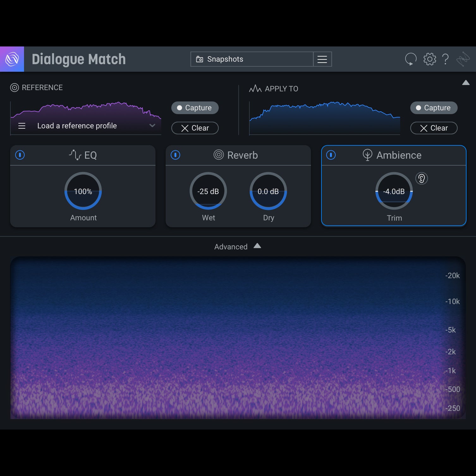Click the Reverb Dry 0.0 dB knob
Viewport: 476px width, 476px height.
tap(268, 191)
